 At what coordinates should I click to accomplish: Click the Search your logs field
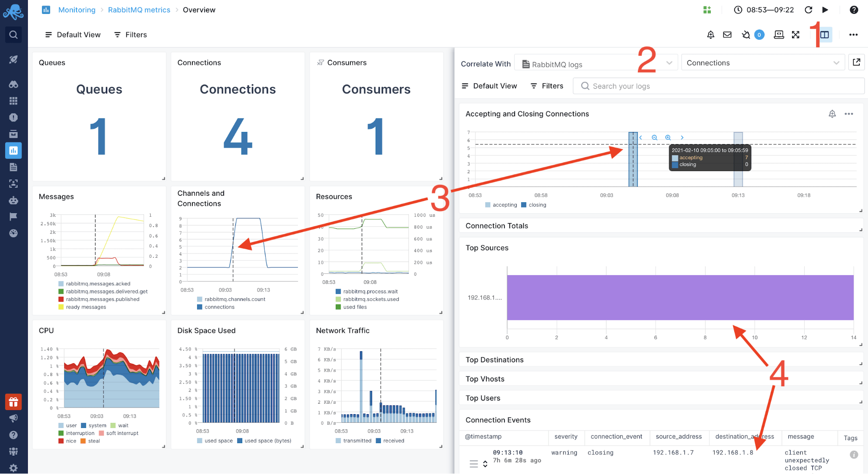pos(719,86)
